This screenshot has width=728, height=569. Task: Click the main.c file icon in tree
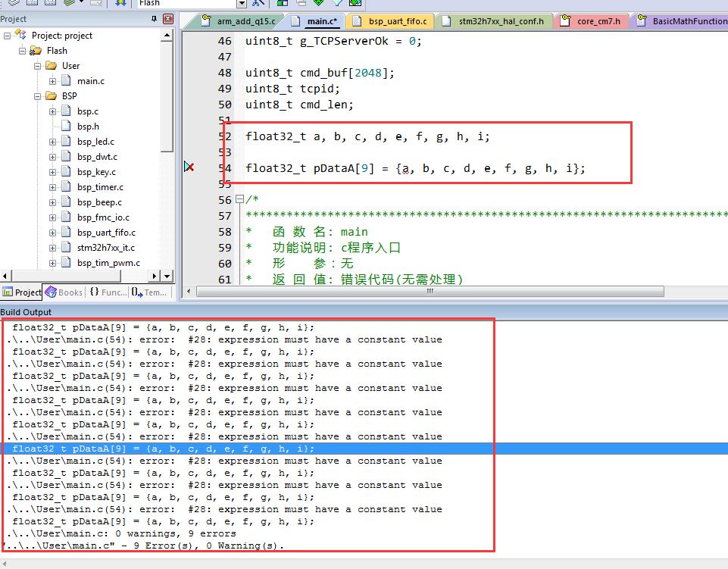pos(66,81)
